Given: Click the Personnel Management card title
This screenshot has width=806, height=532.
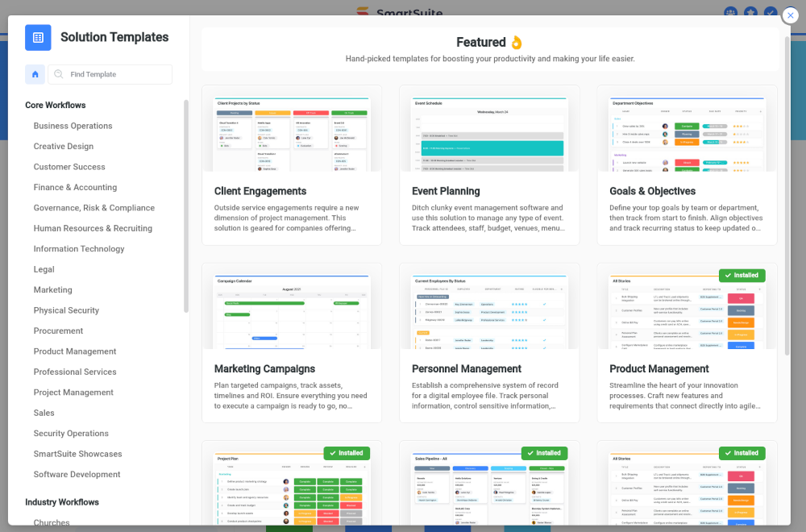Looking at the screenshot, I should click(466, 369).
